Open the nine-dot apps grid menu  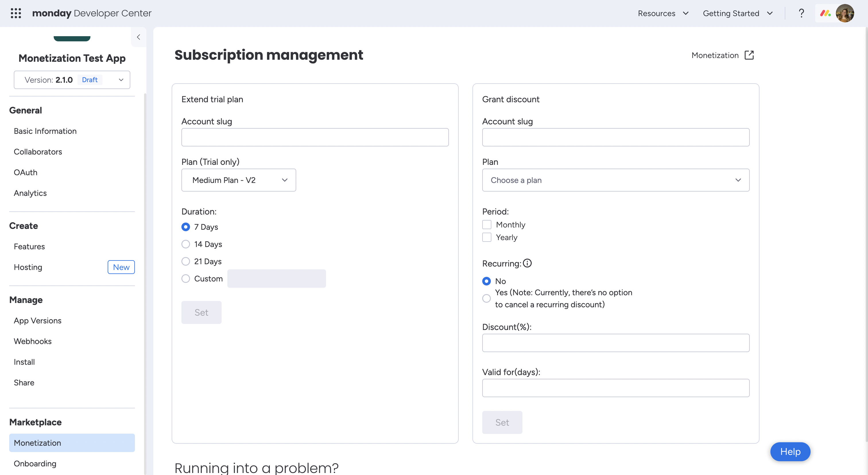[16, 13]
